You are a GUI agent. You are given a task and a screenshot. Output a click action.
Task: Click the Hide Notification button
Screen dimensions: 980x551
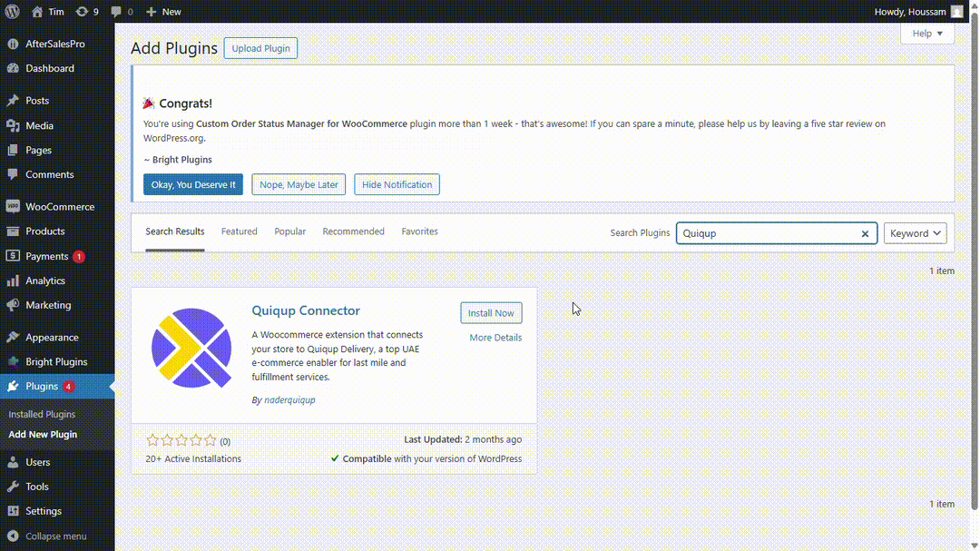click(397, 184)
